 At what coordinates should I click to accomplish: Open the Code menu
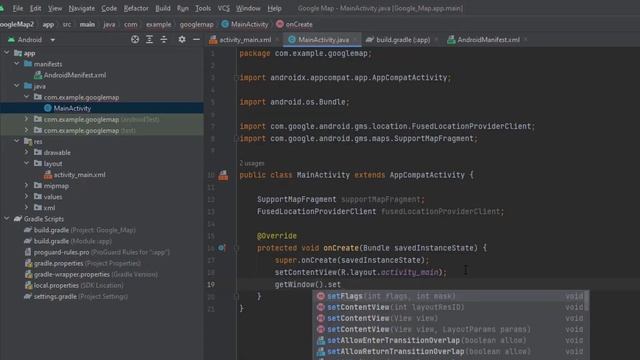(x=109, y=8)
